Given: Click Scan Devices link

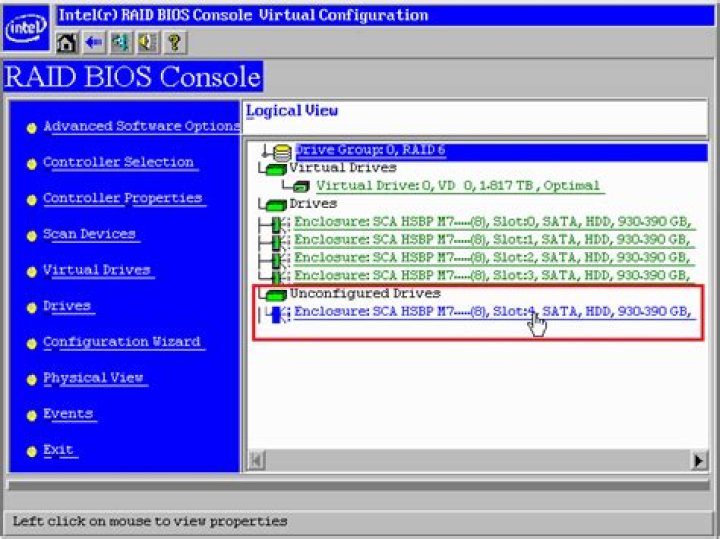Looking at the screenshot, I should click(x=90, y=234).
